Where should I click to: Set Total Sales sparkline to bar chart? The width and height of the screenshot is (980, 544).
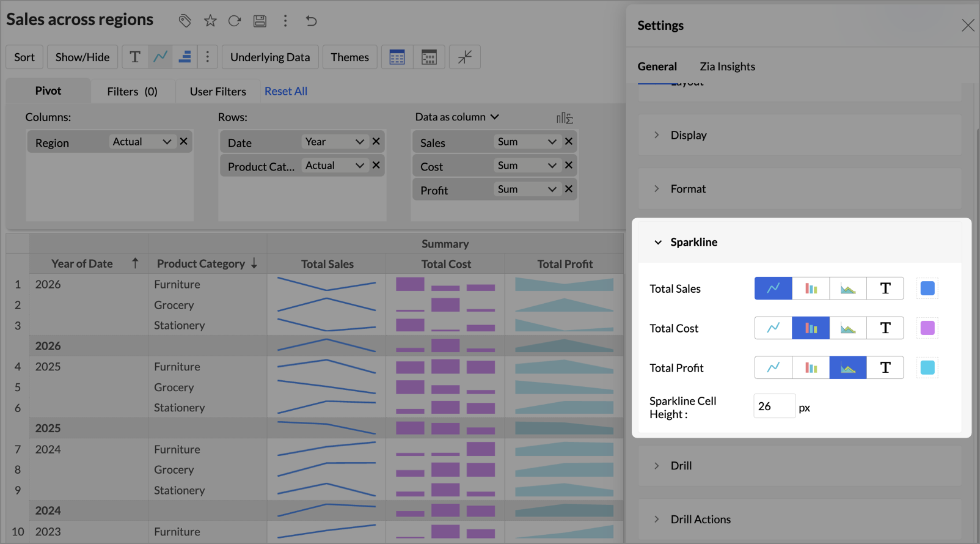pyautogui.click(x=811, y=289)
